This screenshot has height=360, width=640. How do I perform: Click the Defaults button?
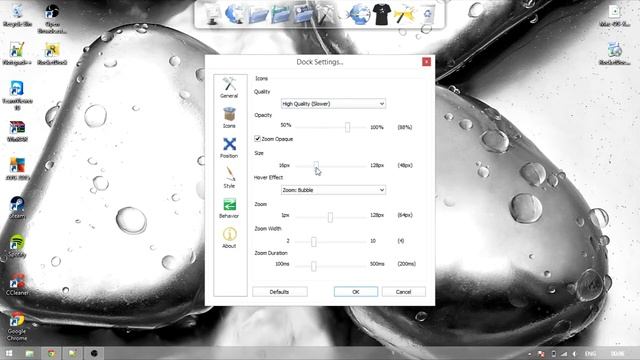point(280,292)
